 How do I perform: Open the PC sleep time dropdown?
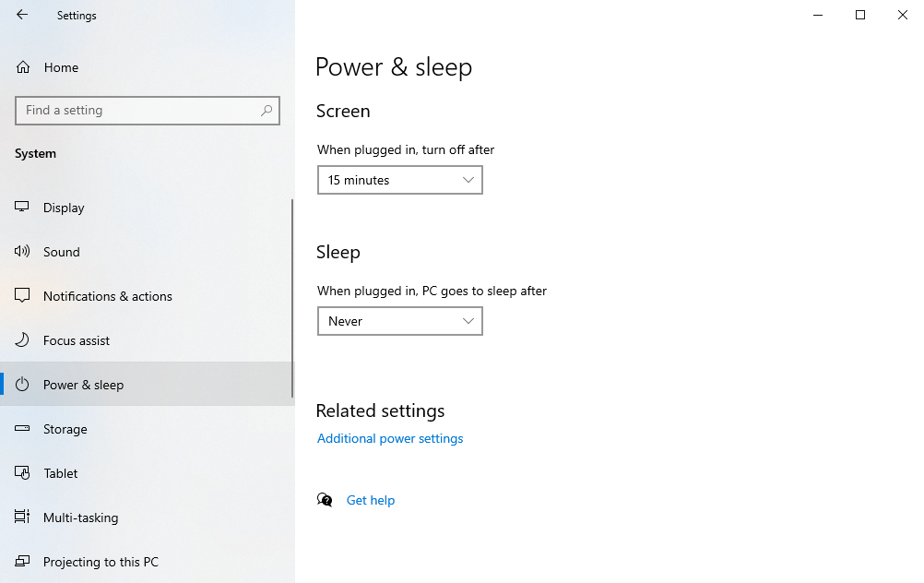point(399,321)
